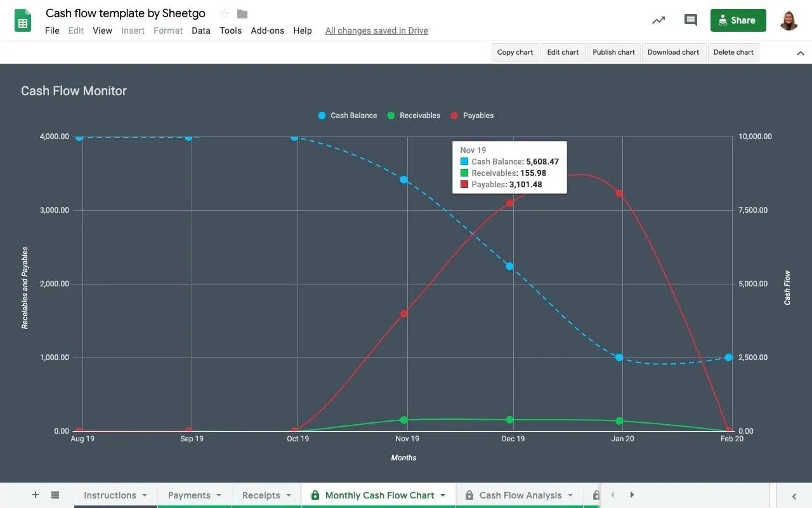This screenshot has width=812, height=508.
Task: Toggle the Cash Balance series in the legend
Action: click(347, 116)
